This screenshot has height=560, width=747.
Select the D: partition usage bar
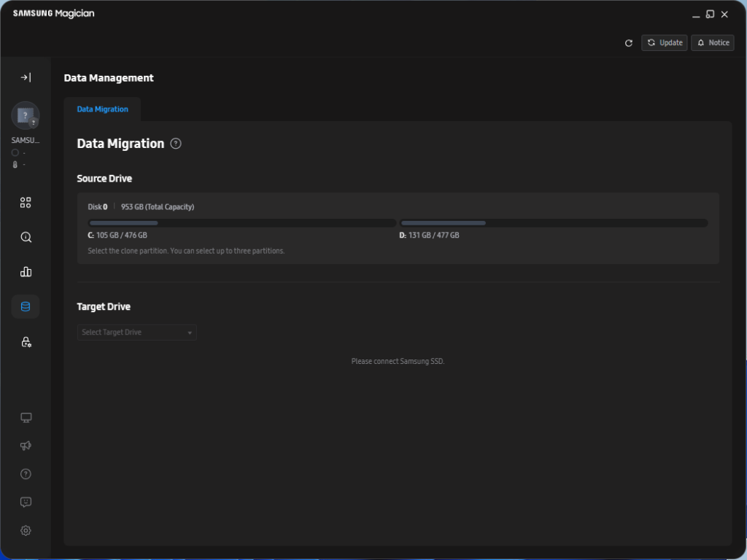coord(554,223)
